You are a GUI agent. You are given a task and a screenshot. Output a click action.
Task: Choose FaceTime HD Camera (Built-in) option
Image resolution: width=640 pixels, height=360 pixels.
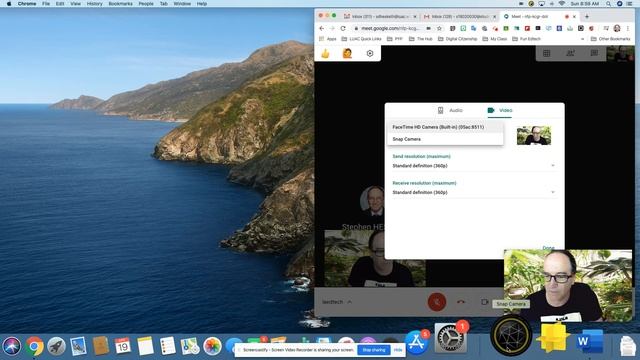pos(445,127)
